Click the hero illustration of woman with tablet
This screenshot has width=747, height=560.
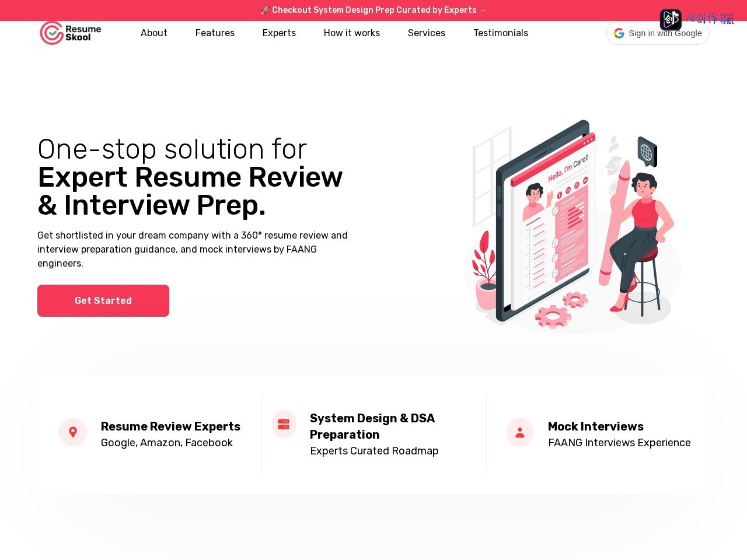click(573, 226)
